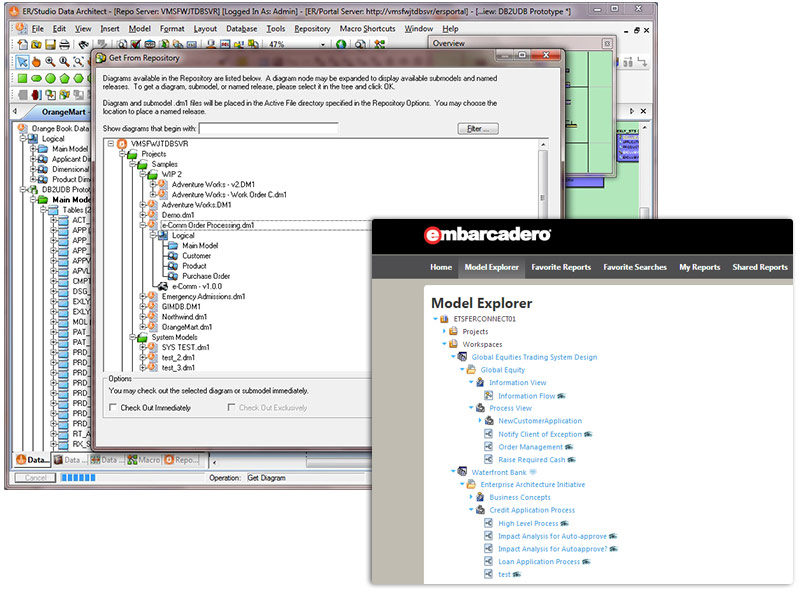This screenshot has width=800, height=592.
Task: Expand Business Concepts node in portal
Action: (471, 497)
